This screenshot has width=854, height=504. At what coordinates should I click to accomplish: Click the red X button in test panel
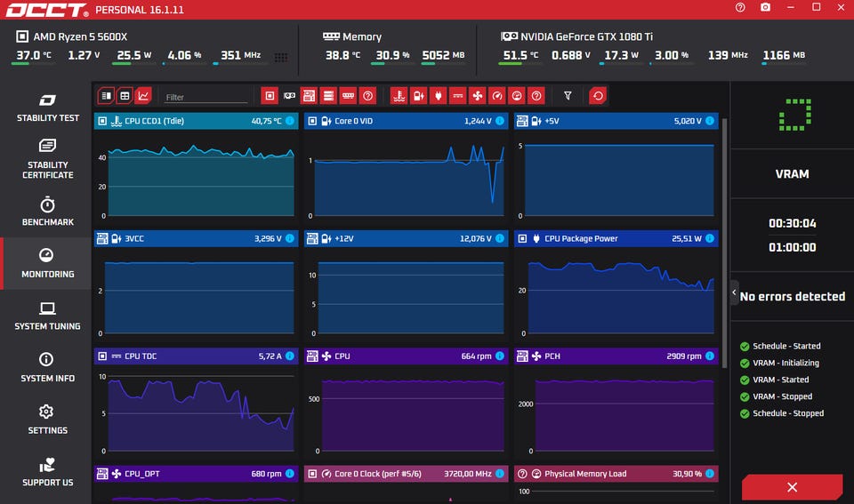[792, 487]
